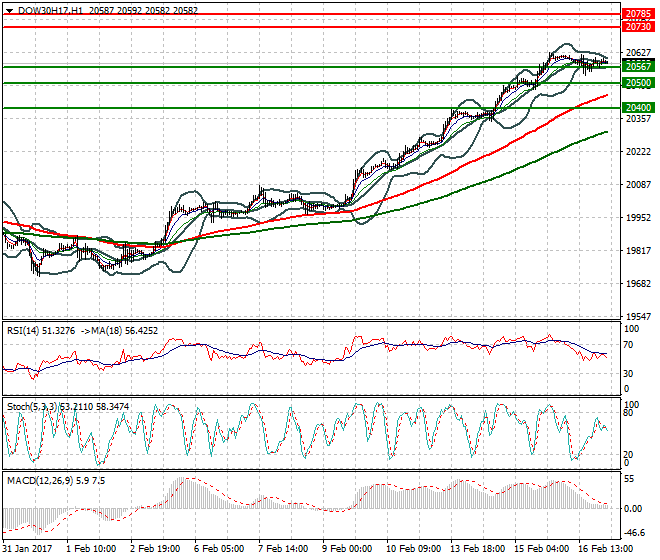Select the 20400 green support price label

pyautogui.click(x=638, y=108)
